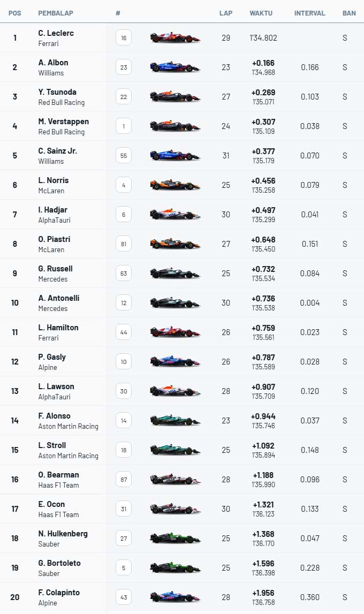Sort by the INTERVAL column header
The image size is (364, 614).
309,13
